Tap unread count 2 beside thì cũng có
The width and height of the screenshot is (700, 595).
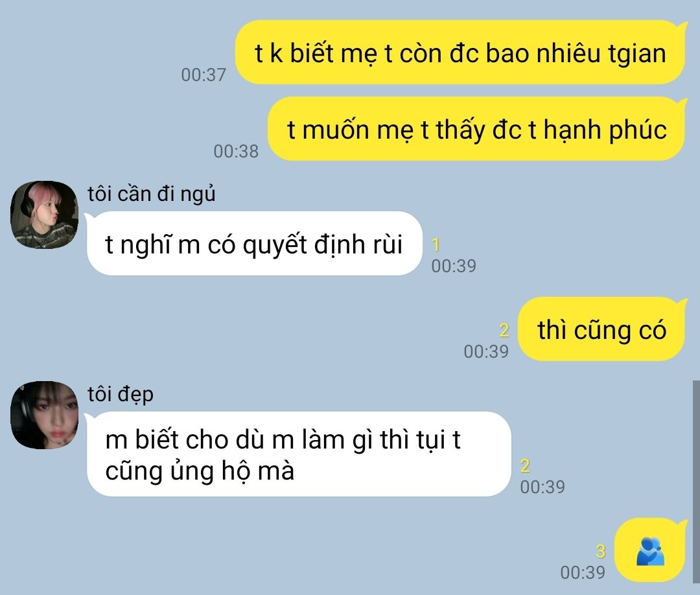(x=504, y=331)
